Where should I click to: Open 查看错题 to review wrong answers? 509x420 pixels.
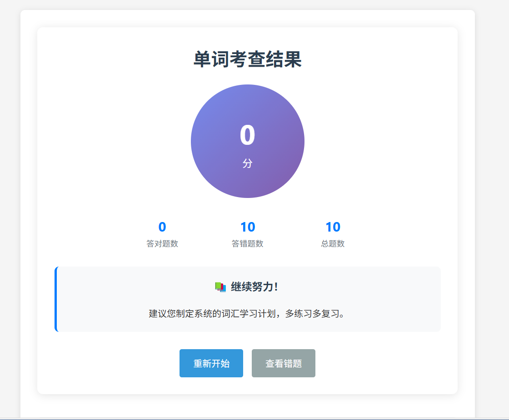pyautogui.click(x=284, y=363)
